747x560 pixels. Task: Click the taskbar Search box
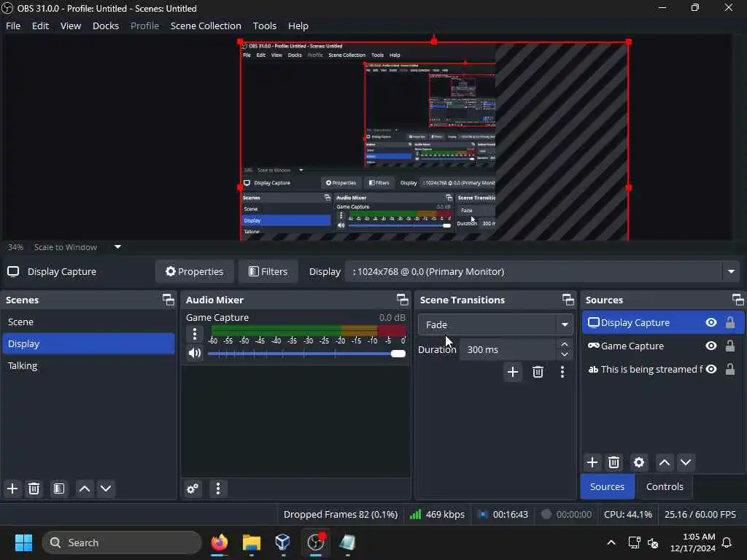click(x=122, y=542)
